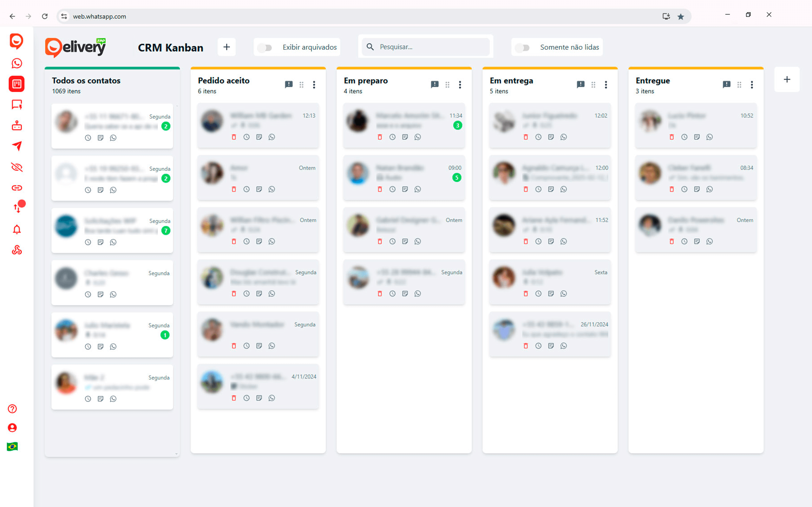Open the notifications bell icon
This screenshot has width=812, height=507.
(x=16, y=230)
